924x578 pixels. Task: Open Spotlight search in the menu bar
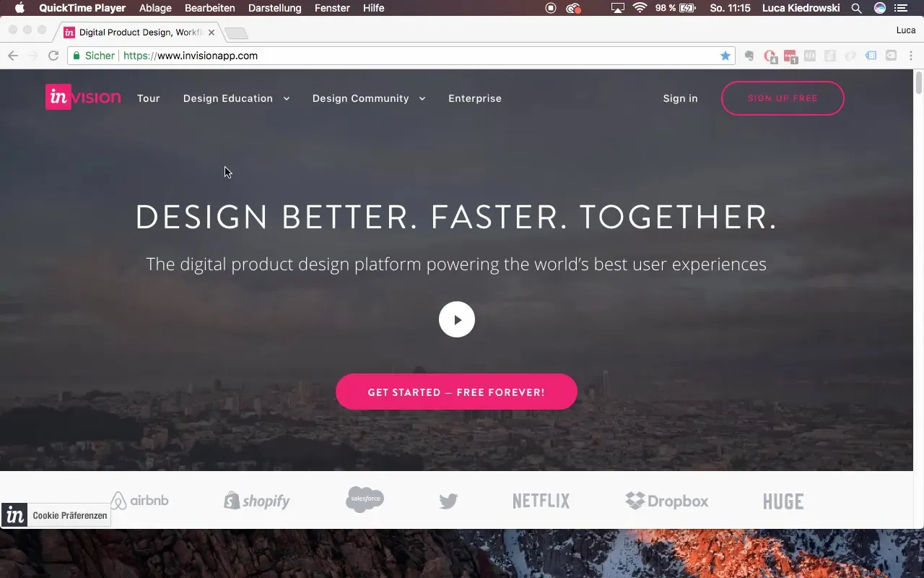[856, 8]
